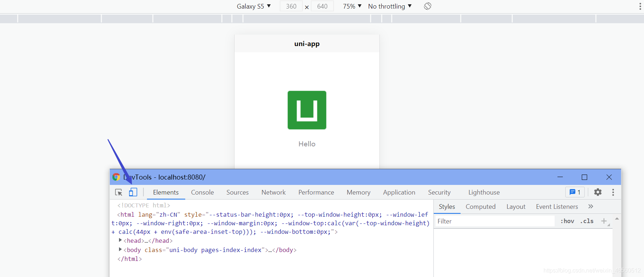Viewport: 644px width, 277px height.
Task: Switch to the Console tab
Action: coord(202,192)
